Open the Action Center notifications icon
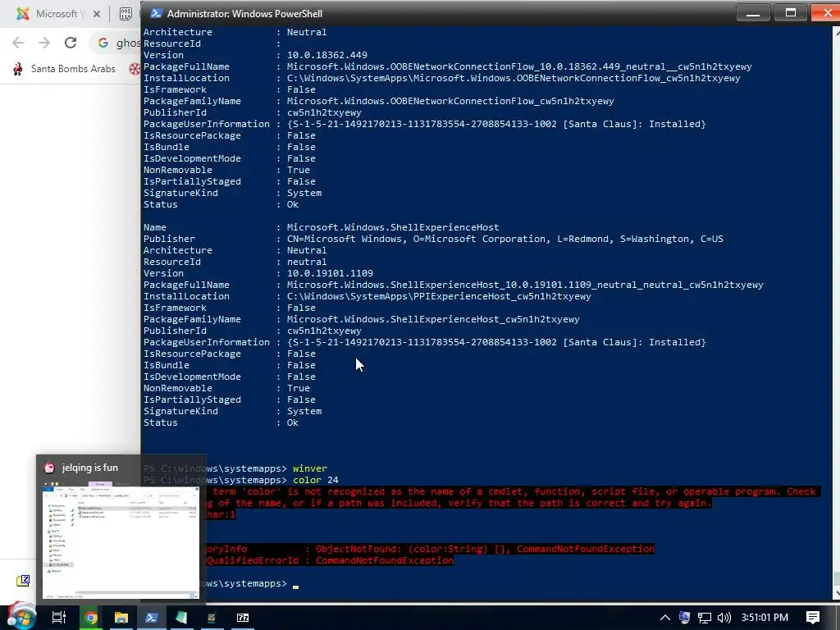Viewport: 840px width, 630px height. [x=813, y=618]
